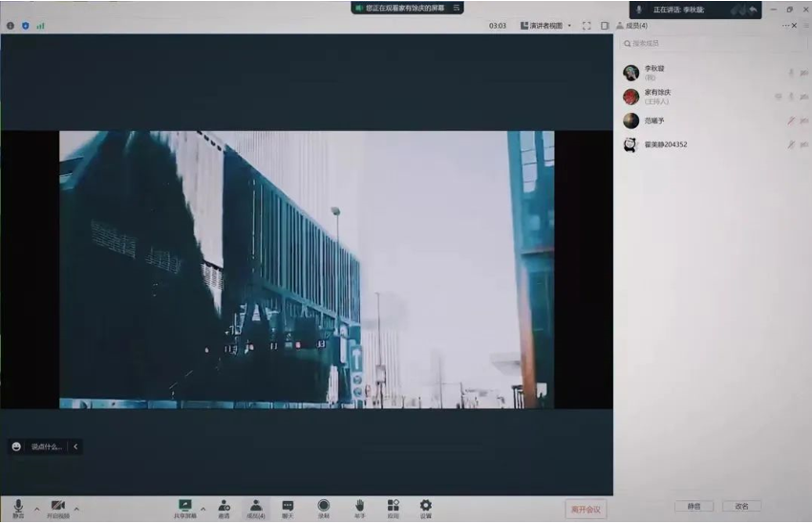This screenshot has height=524, width=812.
Task: Click the Invite (邀请) icon
Action: [224, 508]
